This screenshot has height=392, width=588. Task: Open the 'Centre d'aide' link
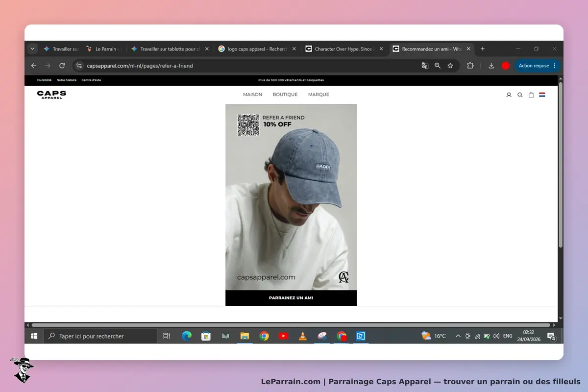[x=91, y=80]
